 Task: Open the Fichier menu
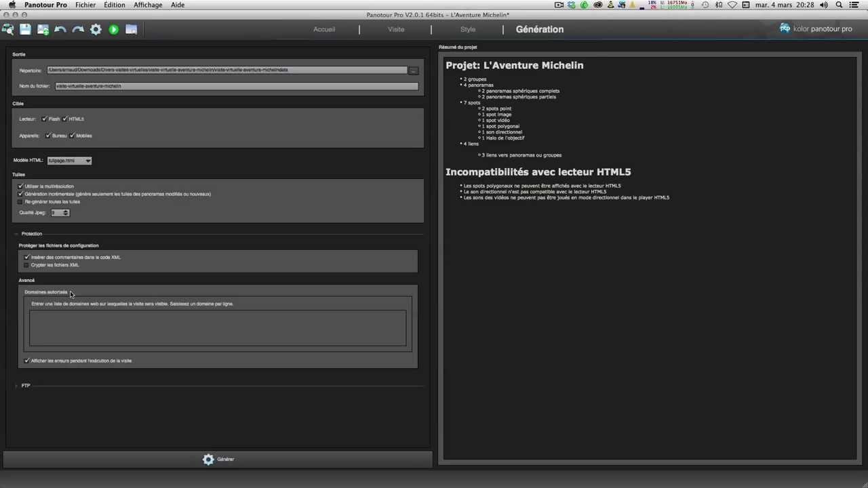pos(85,5)
